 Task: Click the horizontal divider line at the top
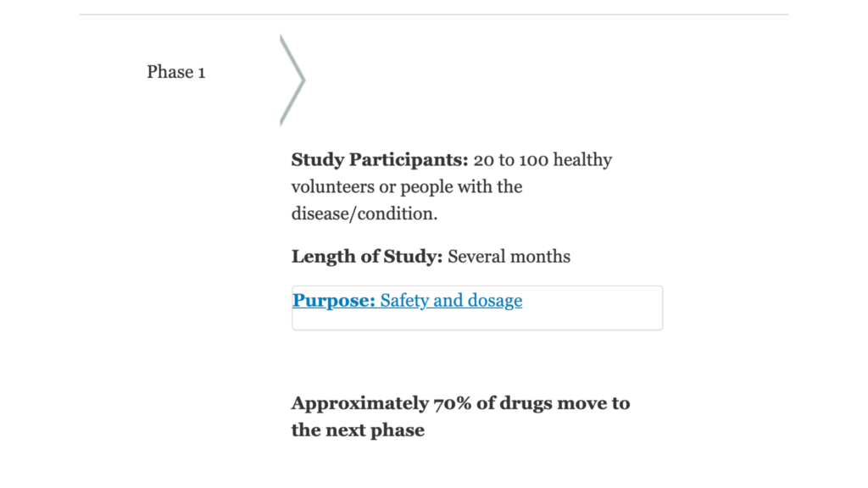click(x=434, y=14)
